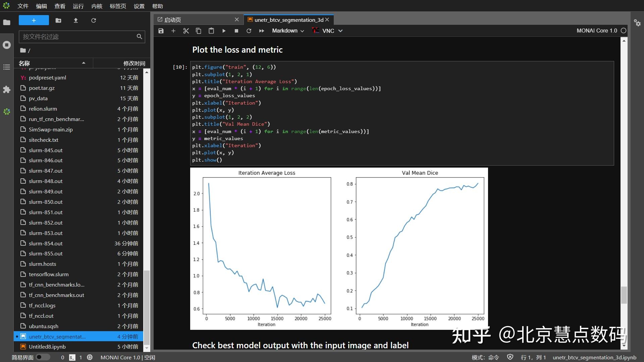Open the 设置 menu
This screenshot has height=362, width=644.
(139, 6)
